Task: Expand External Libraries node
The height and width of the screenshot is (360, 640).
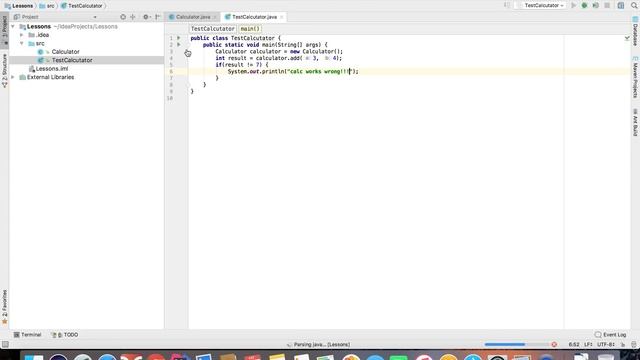Action: coord(13,77)
